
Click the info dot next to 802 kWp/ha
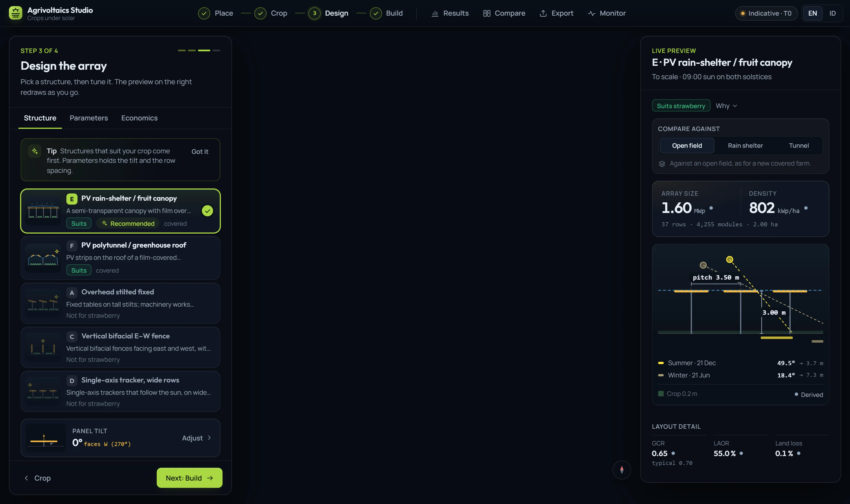tap(805, 208)
